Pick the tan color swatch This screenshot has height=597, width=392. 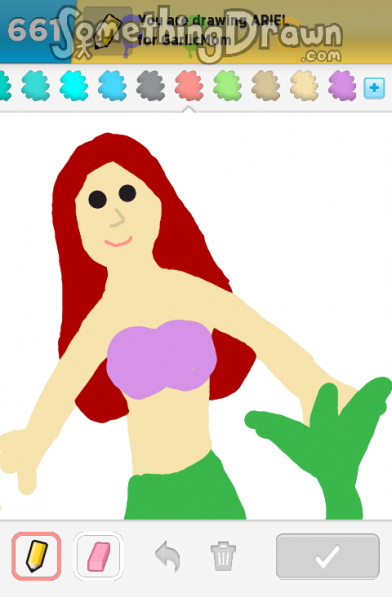(x=266, y=86)
